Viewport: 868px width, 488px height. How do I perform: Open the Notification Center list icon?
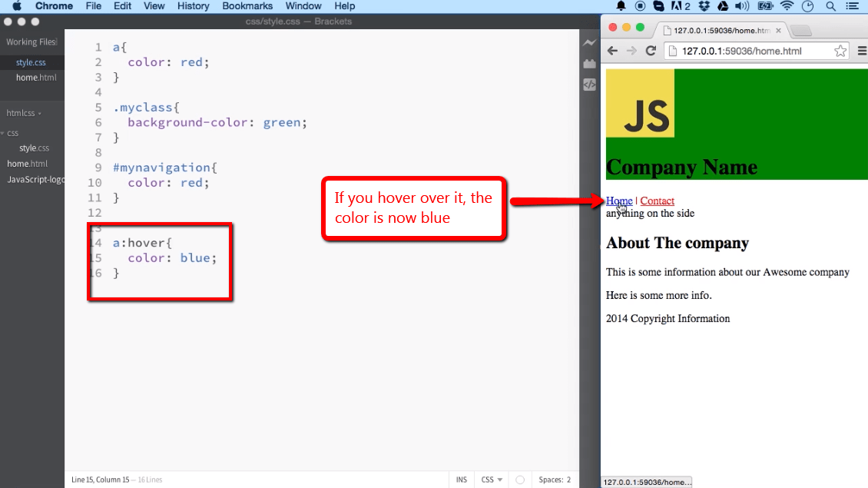point(853,6)
